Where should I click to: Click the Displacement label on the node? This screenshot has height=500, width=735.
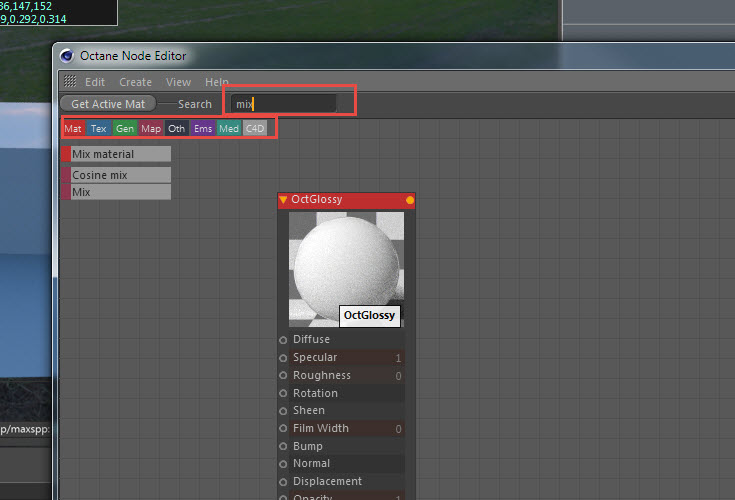pyautogui.click(x=327, y=481)
